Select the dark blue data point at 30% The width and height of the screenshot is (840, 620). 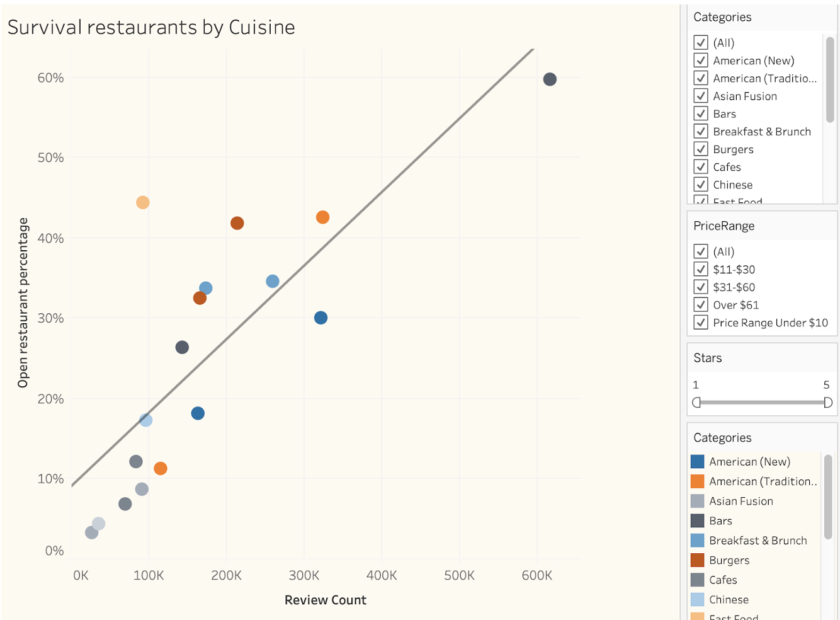321,318
